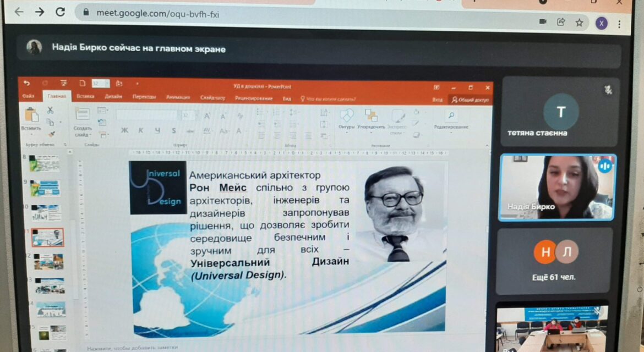Open the Chrome three-dot menu
Image resolution: width=644 pixels, height=352 pixels.
[619, 24]
